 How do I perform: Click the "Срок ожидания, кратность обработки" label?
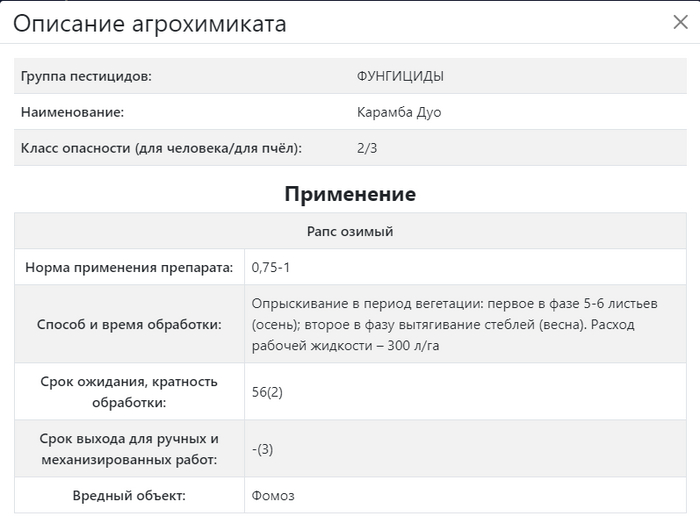coord(129,392)
